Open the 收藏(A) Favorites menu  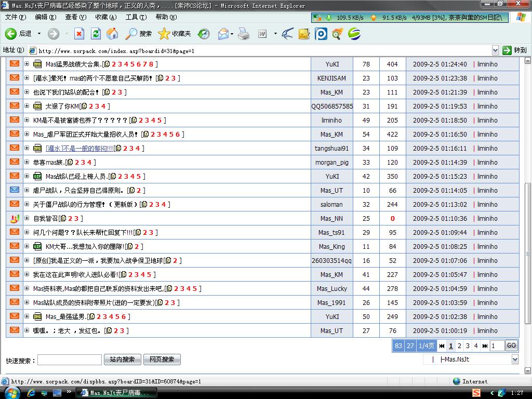pyautogui.click(x=105, y=17)
